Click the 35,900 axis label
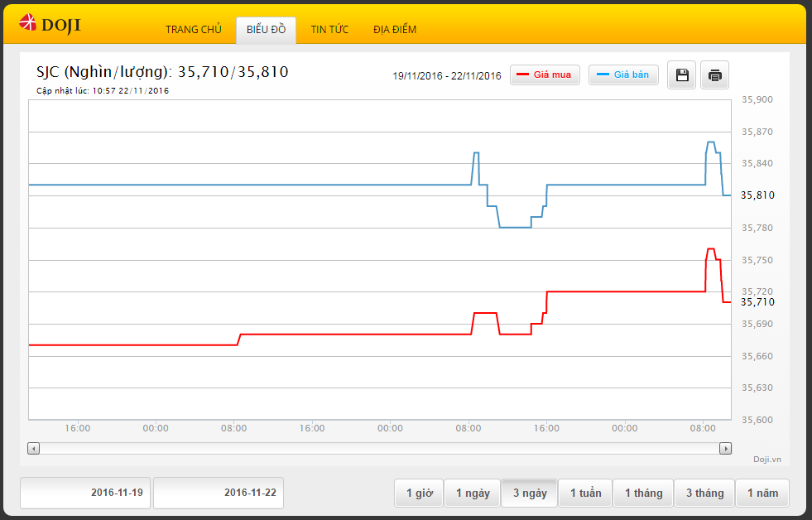Screen dimensions: 812x520 pos(757,99)
